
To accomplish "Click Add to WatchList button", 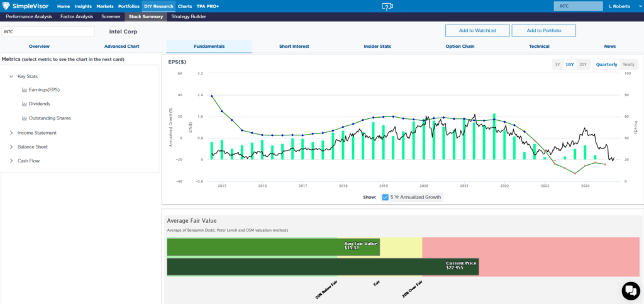I will click(x=477, y=31).
